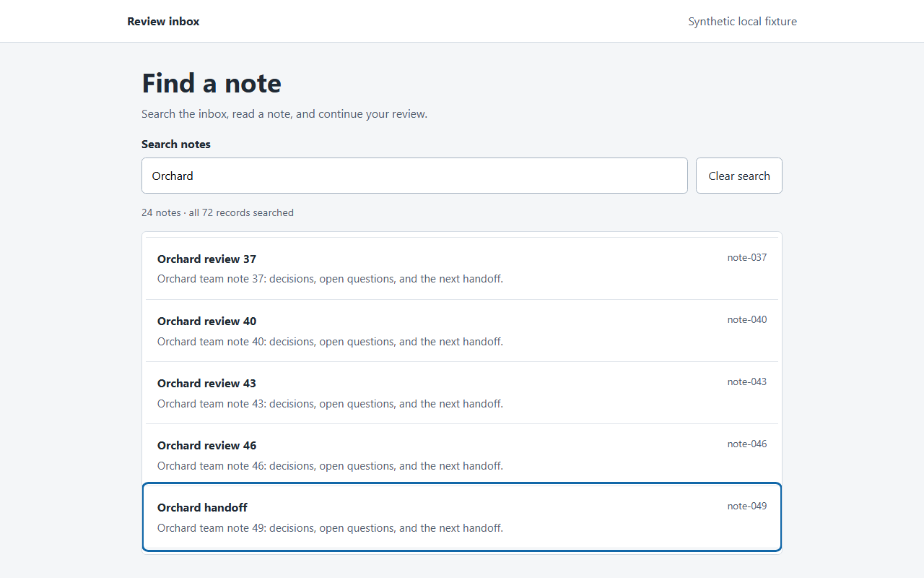Image resolution: width=924 pixels, height=578 pixels.
Task: Focus the Search notes input field
Action: [x=414, y=176]
